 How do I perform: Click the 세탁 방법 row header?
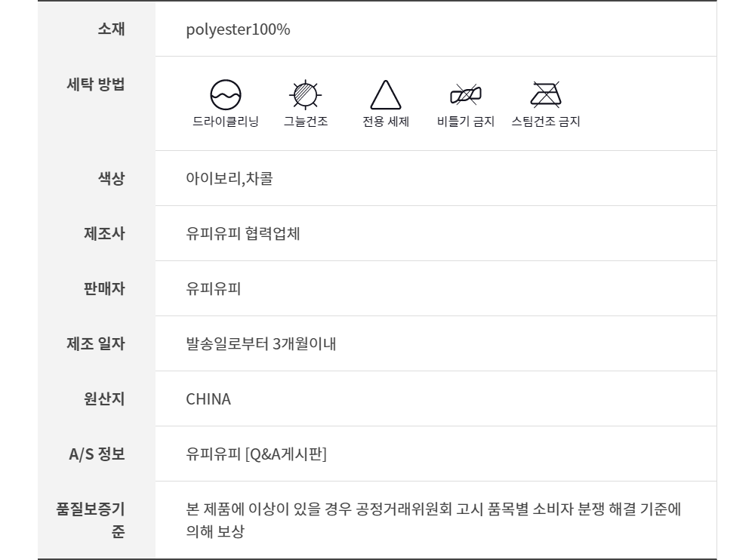[96, 84]
